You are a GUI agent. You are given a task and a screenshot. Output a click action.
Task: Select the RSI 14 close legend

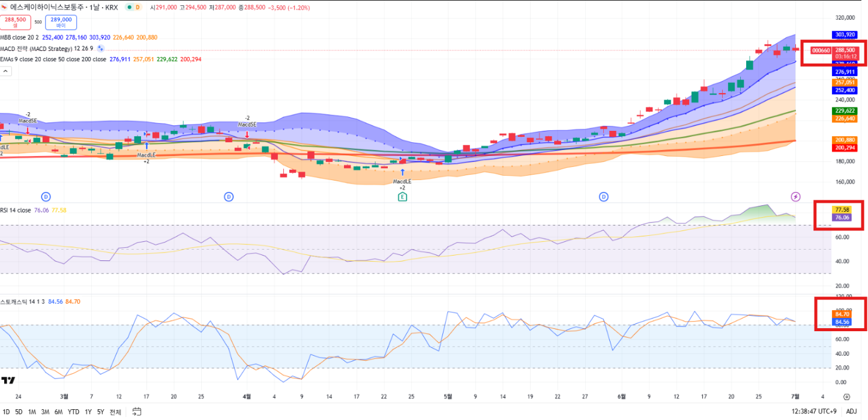coord(16,210)
